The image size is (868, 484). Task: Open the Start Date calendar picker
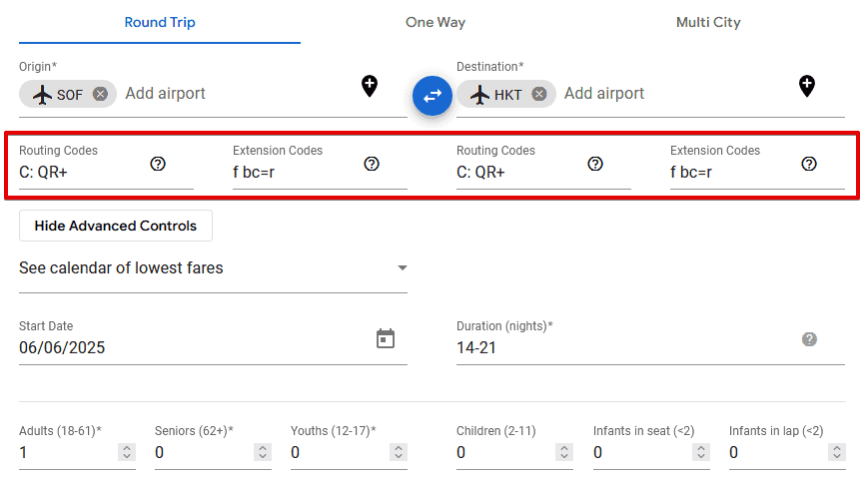tap(386, 338)
